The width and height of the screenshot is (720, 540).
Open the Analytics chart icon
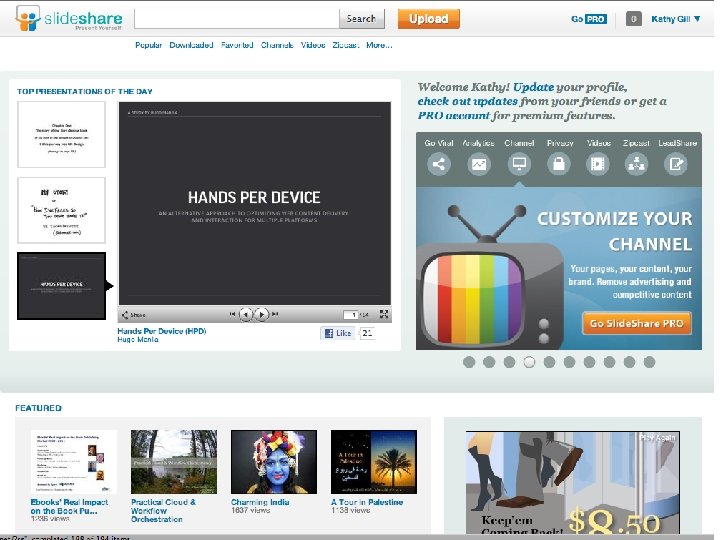click(x=479, y=164)
